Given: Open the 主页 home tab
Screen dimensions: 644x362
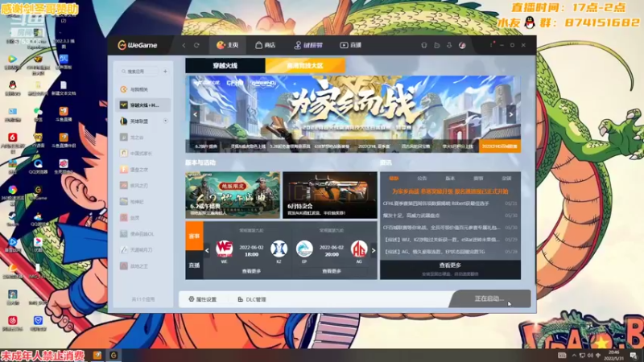Looking at the screenshot, I should (x=228, y=45).
